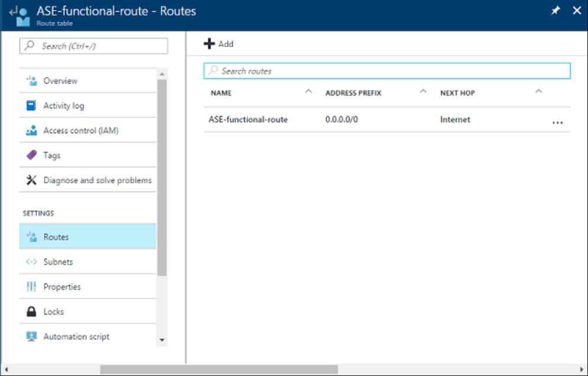Open the Subnets settings page
Viewport: 588px width, 376px height.
(x=88, y=262)
